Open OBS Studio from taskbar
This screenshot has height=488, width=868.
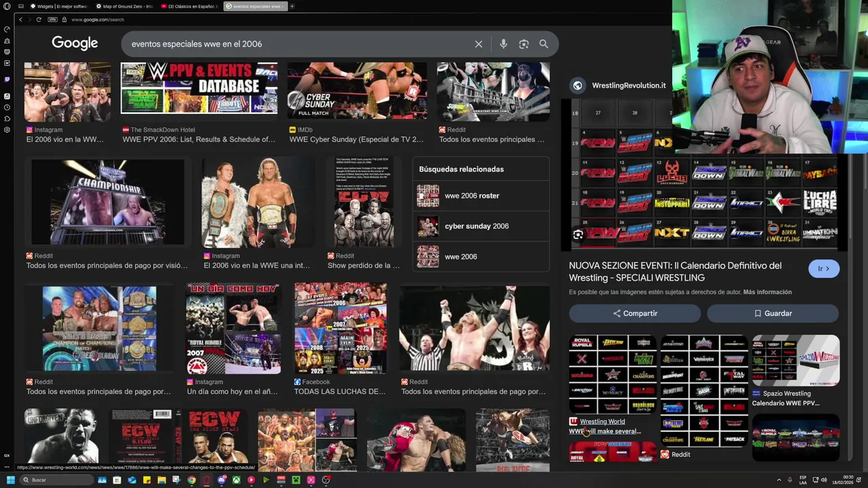click(325, 480)
